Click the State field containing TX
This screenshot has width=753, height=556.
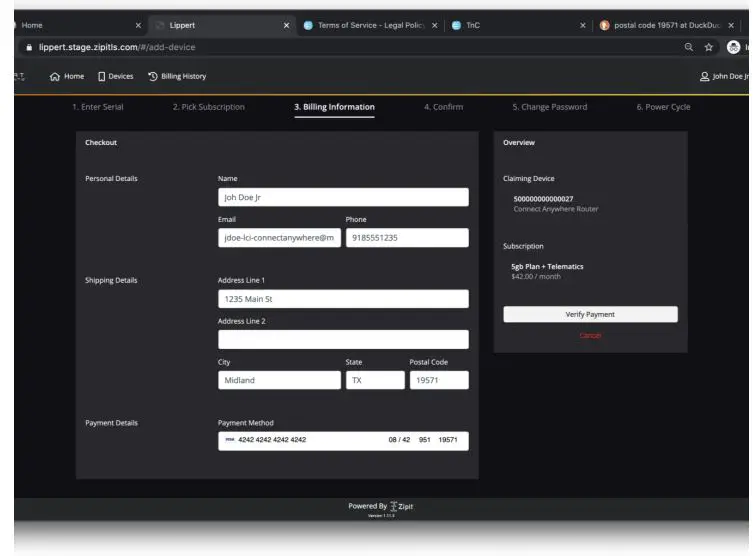point(375,380)
